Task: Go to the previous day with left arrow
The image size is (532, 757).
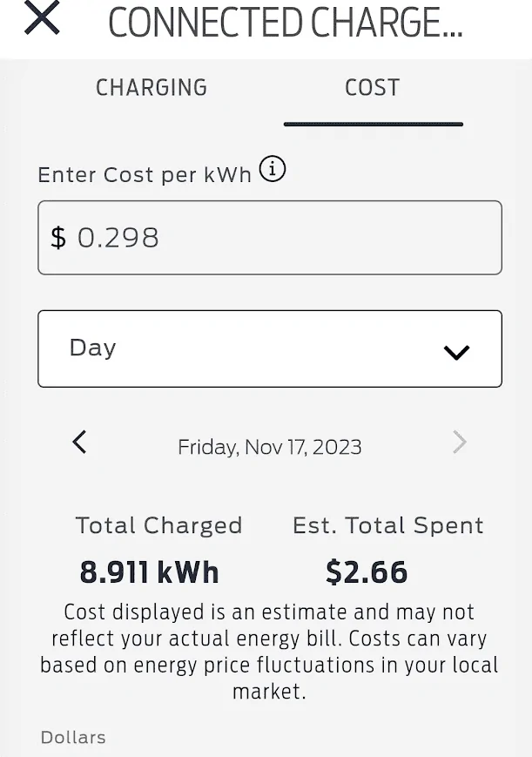Action: (79, 442)
